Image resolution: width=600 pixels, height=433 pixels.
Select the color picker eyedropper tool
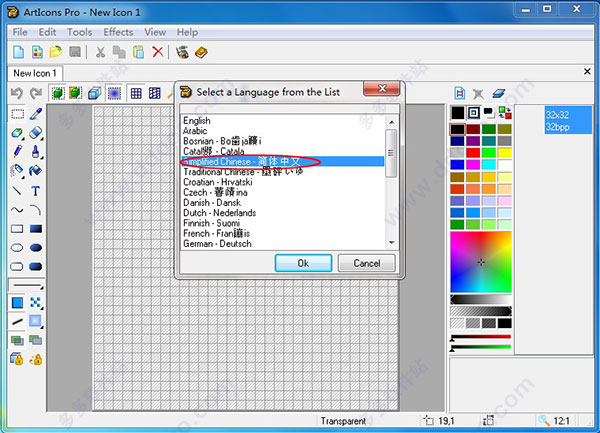click(36, 114)
